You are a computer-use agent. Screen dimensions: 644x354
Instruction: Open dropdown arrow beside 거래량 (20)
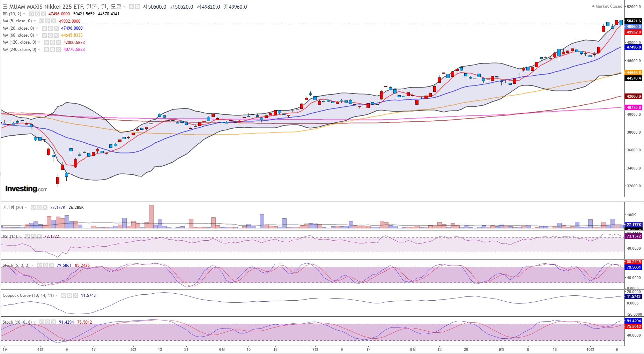(x=26, y=208)
